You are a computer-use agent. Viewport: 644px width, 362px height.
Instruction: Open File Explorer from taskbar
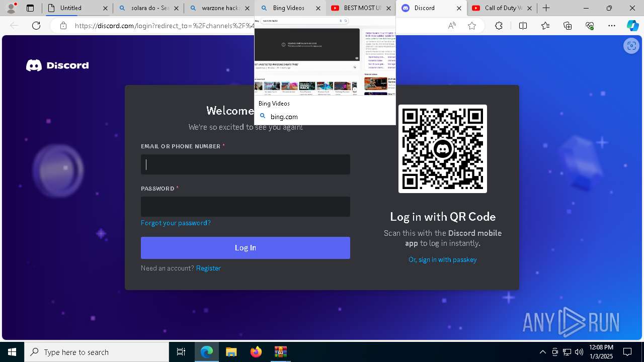click(231, 352)
